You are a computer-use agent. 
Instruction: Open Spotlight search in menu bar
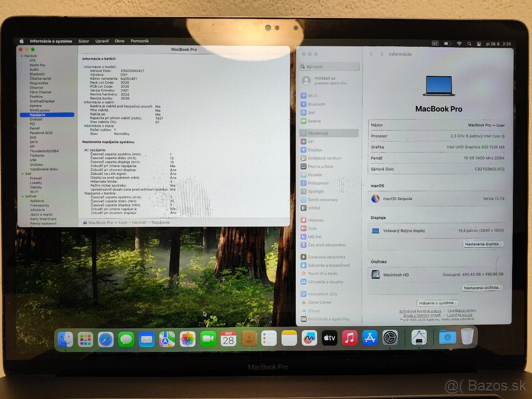click(x=469, y=44)
